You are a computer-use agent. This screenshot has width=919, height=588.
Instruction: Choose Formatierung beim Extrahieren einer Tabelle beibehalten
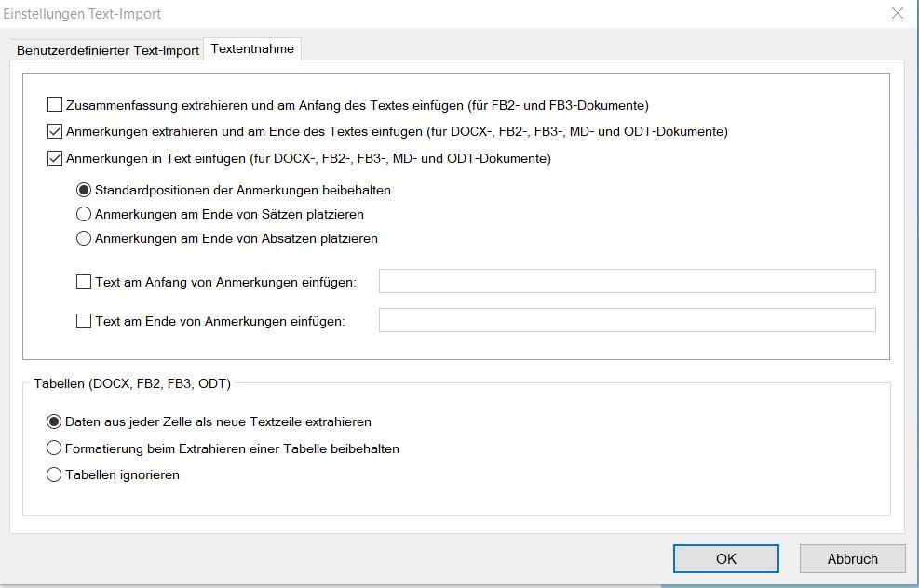click(54, 448)
